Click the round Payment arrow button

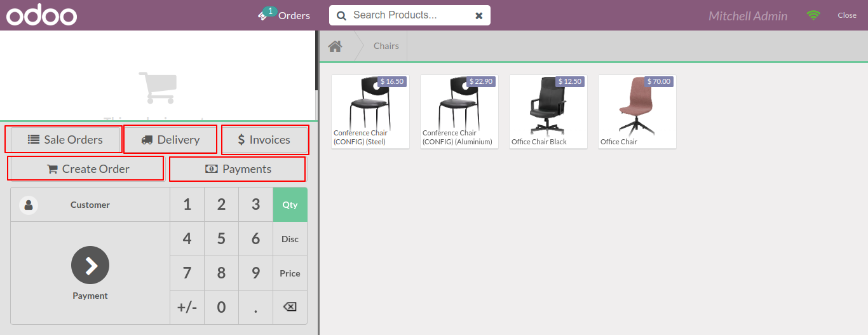[90, 265]
